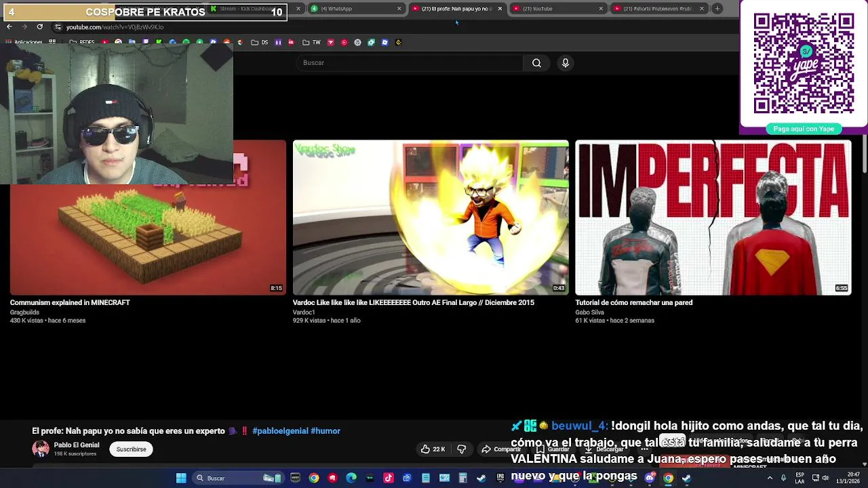Image resolution: width=868 pixels, height=488 pixels.
Task: Open the Windows Start menu
Action: 181,478
